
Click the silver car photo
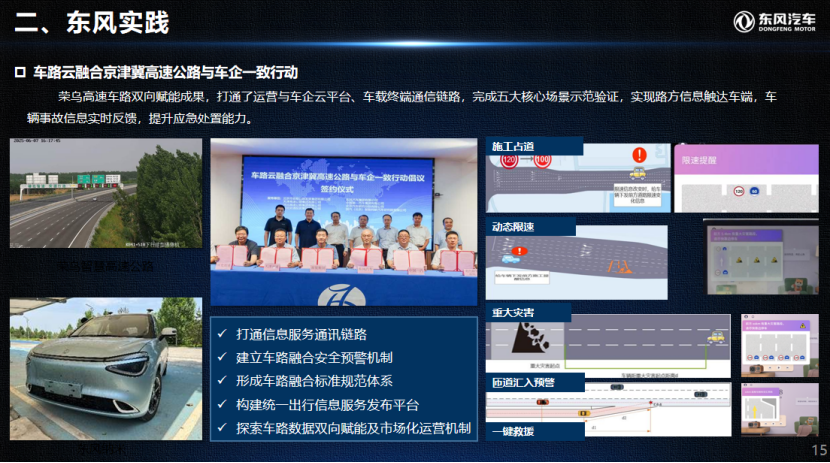click(x=105, y=368)
